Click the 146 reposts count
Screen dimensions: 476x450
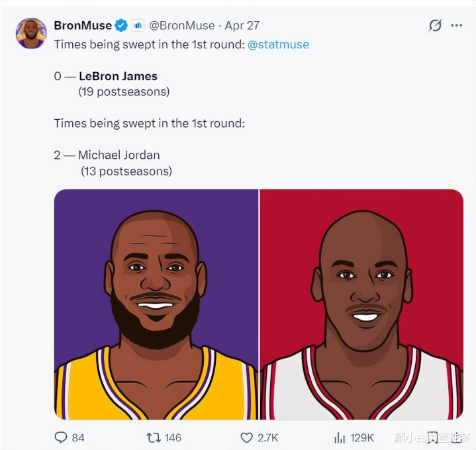click(172, 437)
